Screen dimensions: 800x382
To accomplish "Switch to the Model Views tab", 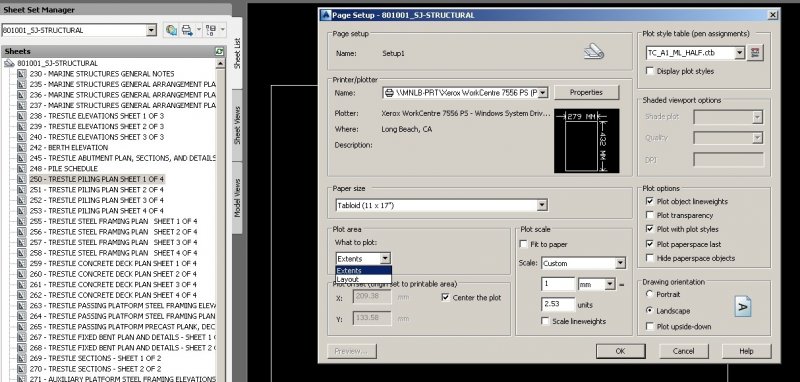I will coord(237,198).
